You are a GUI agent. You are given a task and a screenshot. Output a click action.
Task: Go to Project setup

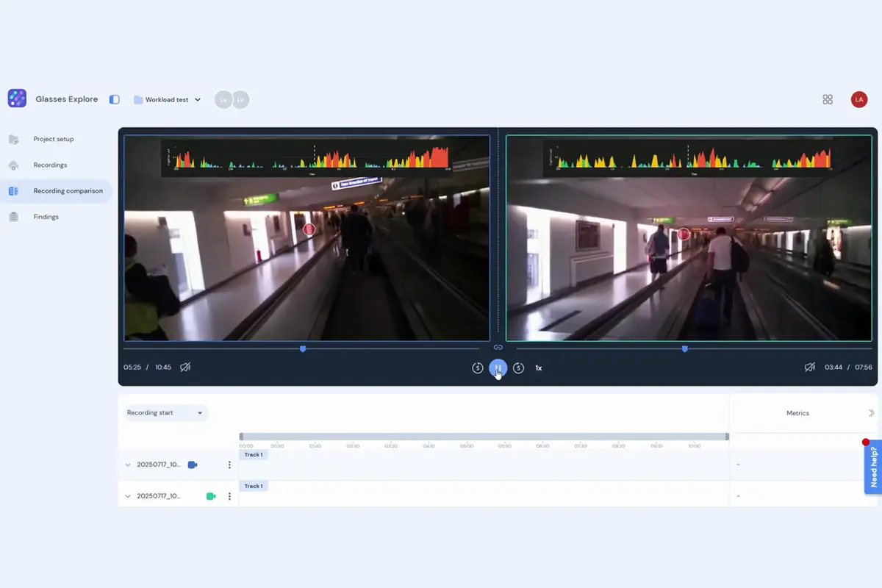[54, 139]
